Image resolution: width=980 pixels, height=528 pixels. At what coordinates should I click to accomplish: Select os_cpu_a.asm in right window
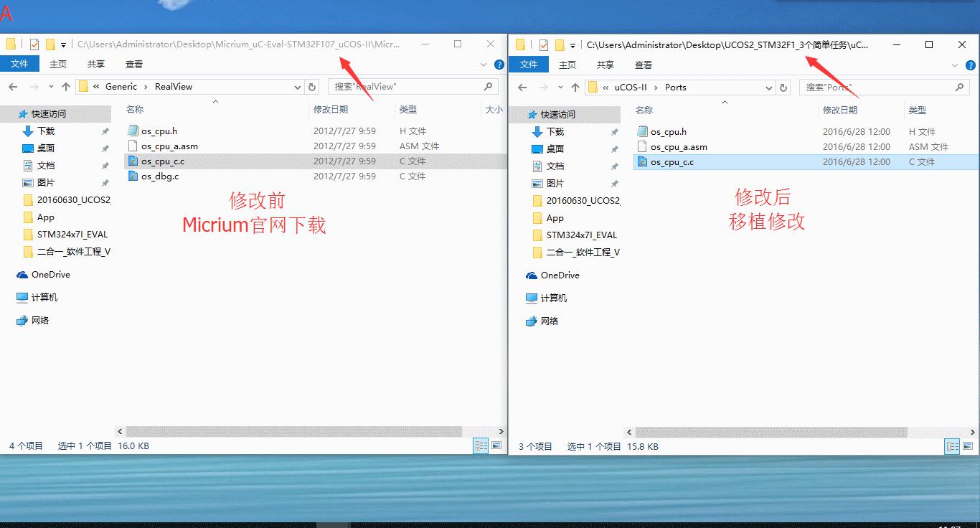679,146
